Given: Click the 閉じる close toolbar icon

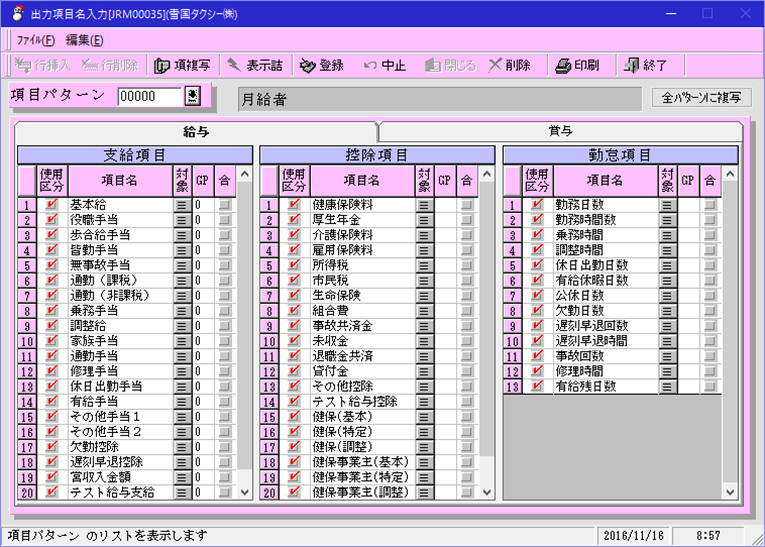Looking at the screenshot, I should point(433,65).
